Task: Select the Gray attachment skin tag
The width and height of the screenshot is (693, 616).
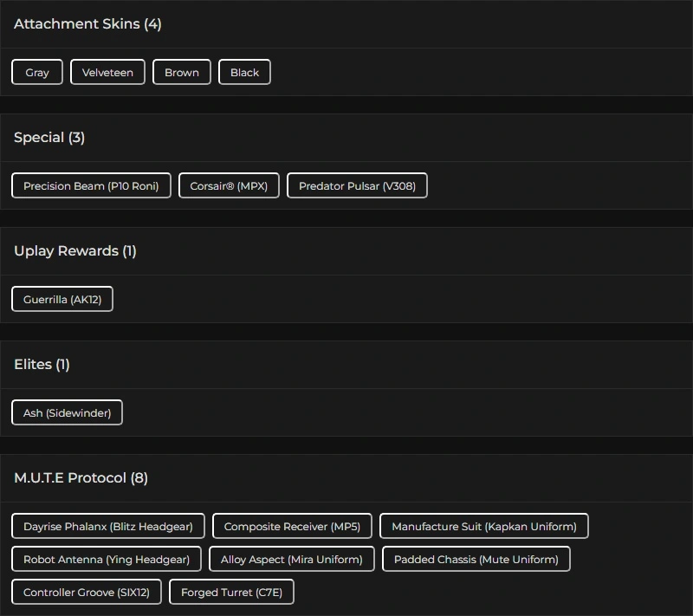Action: tap(37, 72)
